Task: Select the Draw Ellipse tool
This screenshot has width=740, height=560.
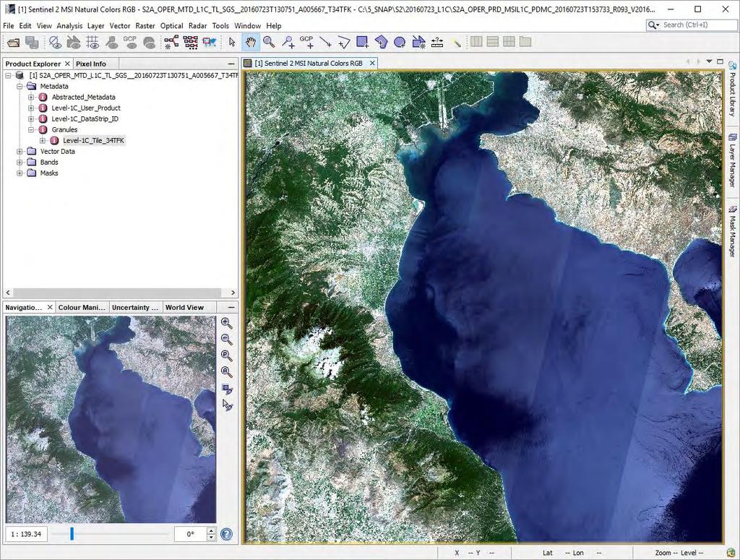Action: pos(400,42)
